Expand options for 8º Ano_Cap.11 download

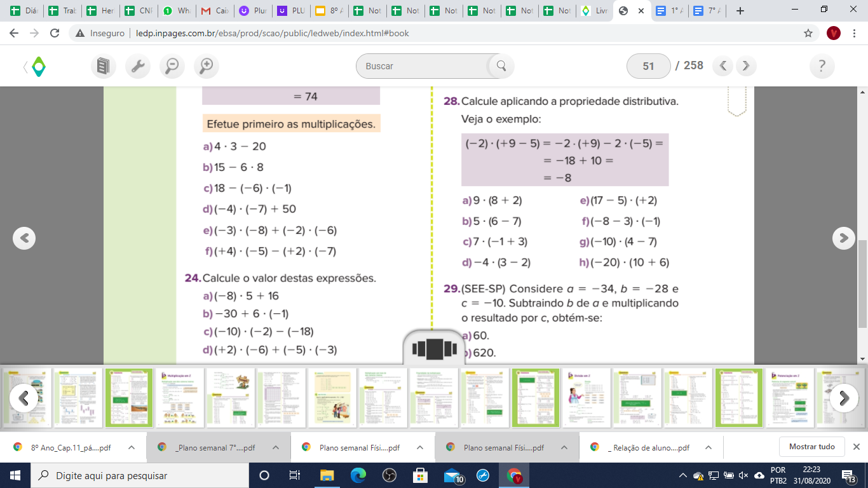click(132, 447)
